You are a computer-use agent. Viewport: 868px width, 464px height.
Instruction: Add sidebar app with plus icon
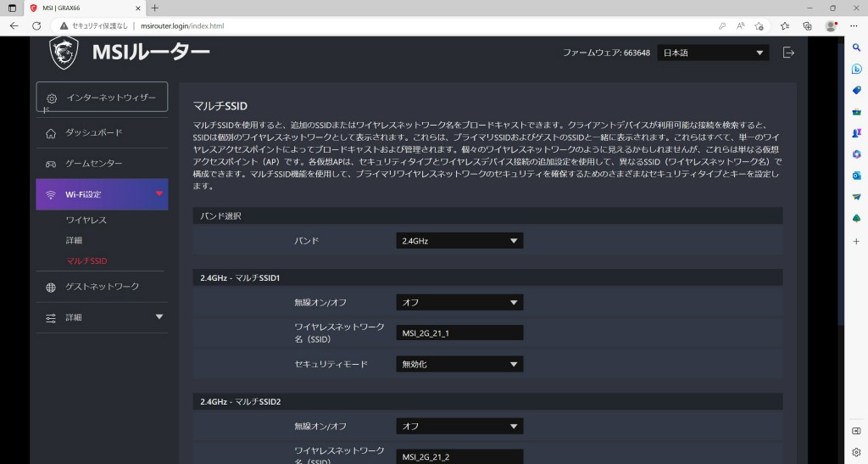(856, 242)
